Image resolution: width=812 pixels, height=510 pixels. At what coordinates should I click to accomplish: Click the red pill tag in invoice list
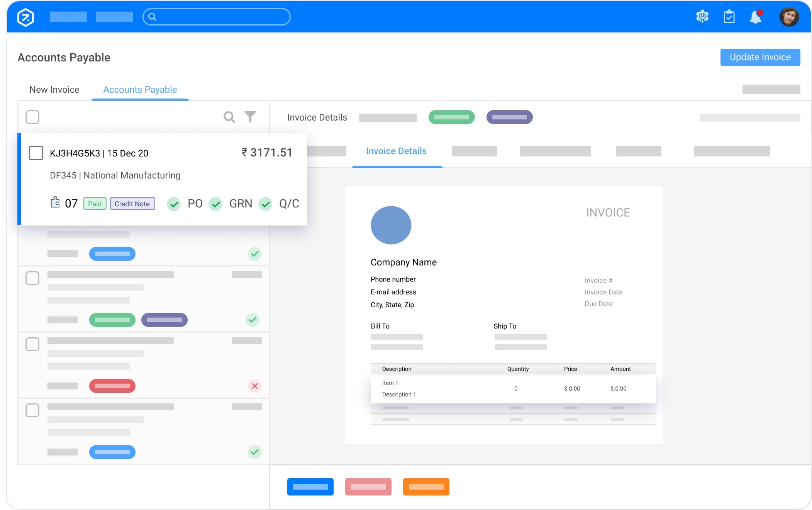(x=112, y=386)
